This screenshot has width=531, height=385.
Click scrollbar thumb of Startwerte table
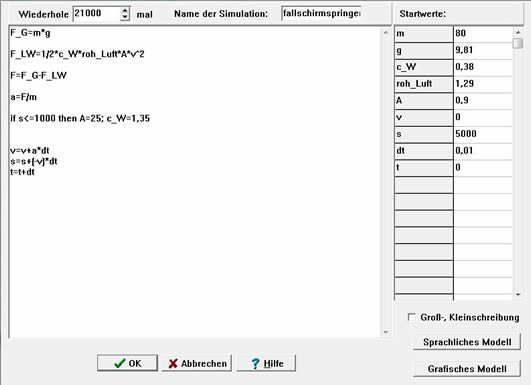(518, 43)
